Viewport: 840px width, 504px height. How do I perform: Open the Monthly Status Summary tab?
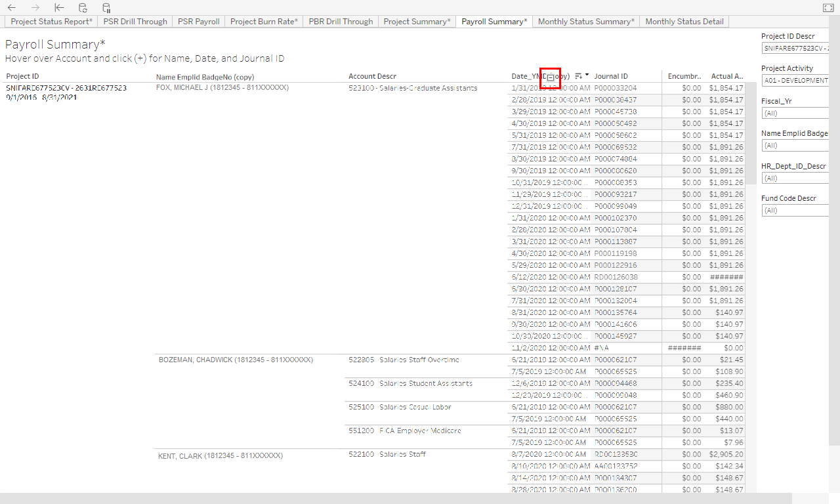586,22
